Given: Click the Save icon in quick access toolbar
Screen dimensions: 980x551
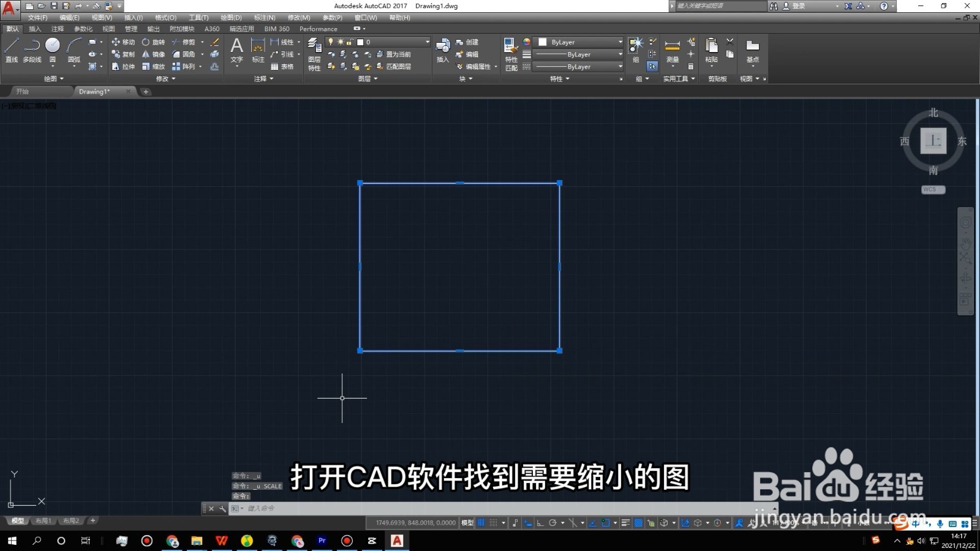Looking at the screenshot, I should pos(54,6).
